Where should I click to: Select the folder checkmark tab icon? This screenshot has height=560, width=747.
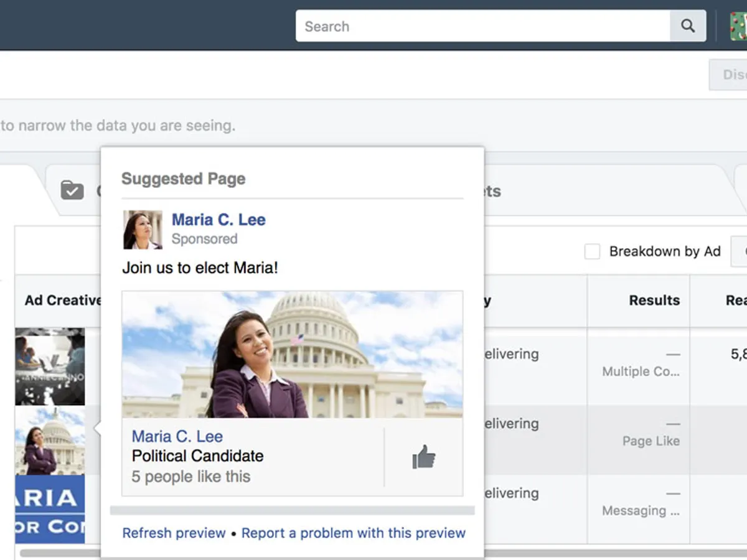click(x=72, y=190)
